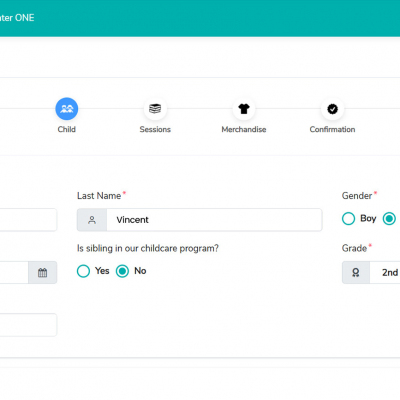This screenshot has height=400, width=400.
Task: Click the Gender field label
Action: [357, 196]
